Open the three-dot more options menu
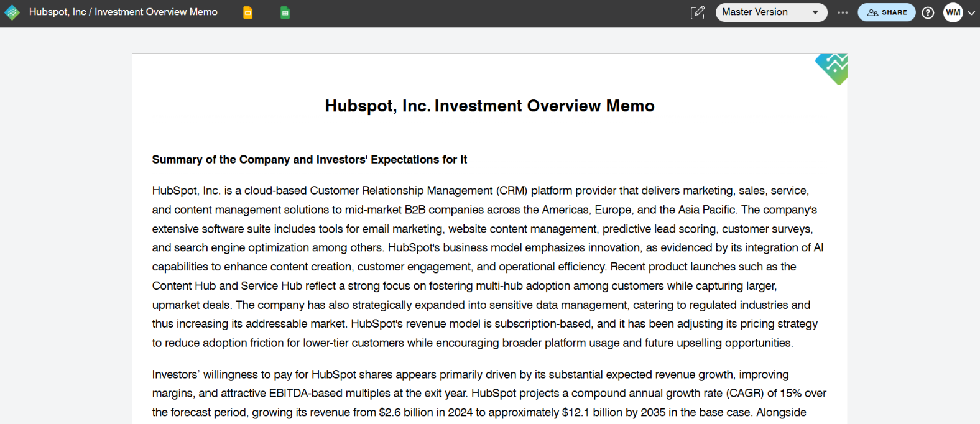This screenshot has width=980, height=424. click(843, 12)
